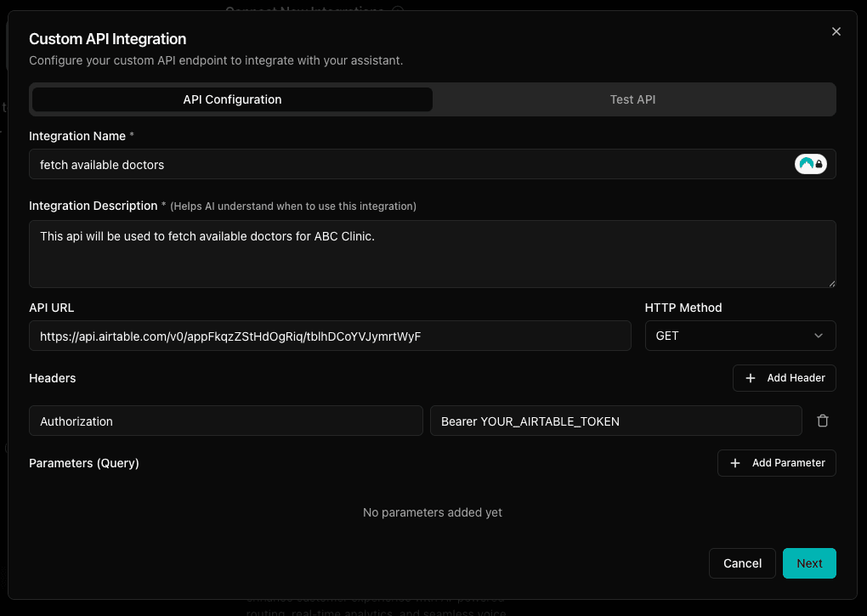Select the API Configuration tab
Screen dimensions: 867x616
pos(231,99)
